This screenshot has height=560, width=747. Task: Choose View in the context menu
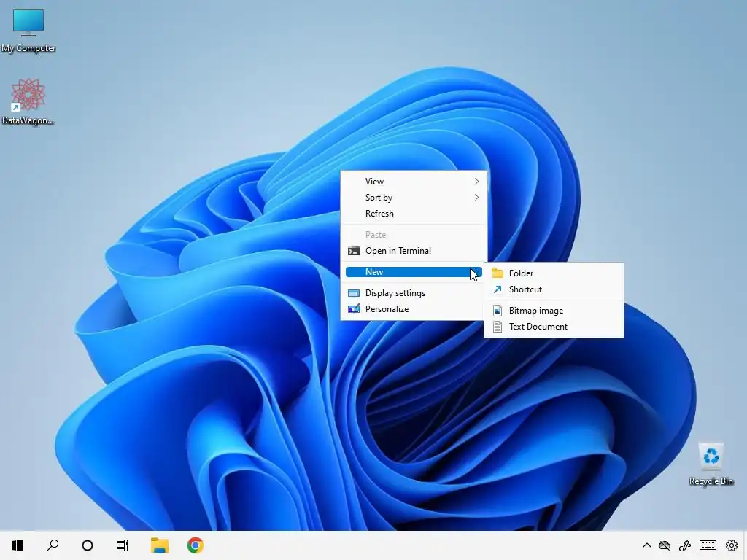(x=414, y=182)
